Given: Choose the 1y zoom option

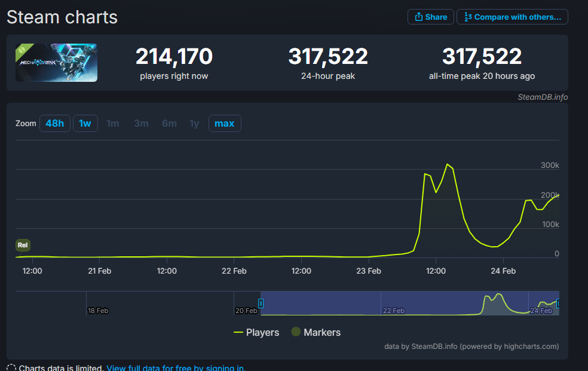Looking at the screenshot, I should (194, 123).
